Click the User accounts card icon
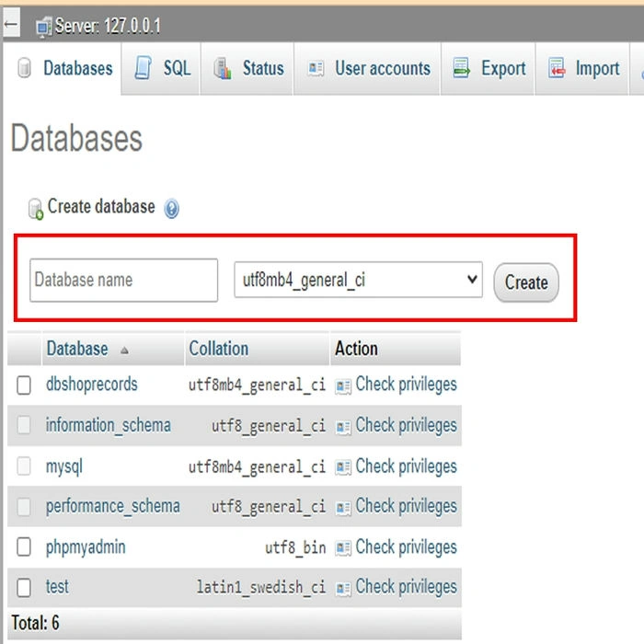 (x=316, y=68)
